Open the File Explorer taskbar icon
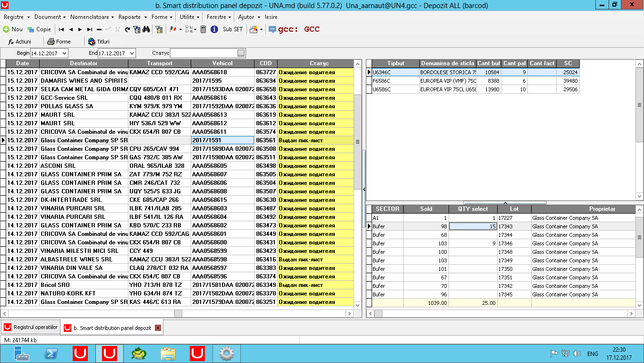 [168, 354]
